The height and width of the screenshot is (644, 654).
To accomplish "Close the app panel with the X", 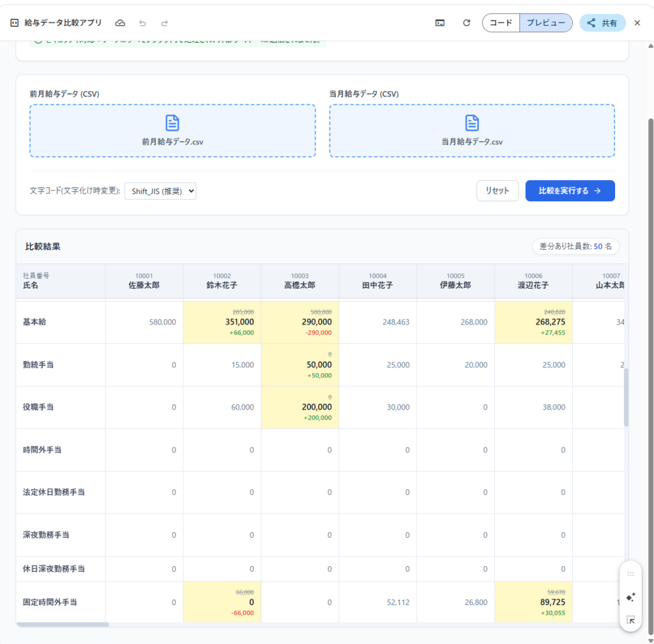I will (x=637, y=23).
